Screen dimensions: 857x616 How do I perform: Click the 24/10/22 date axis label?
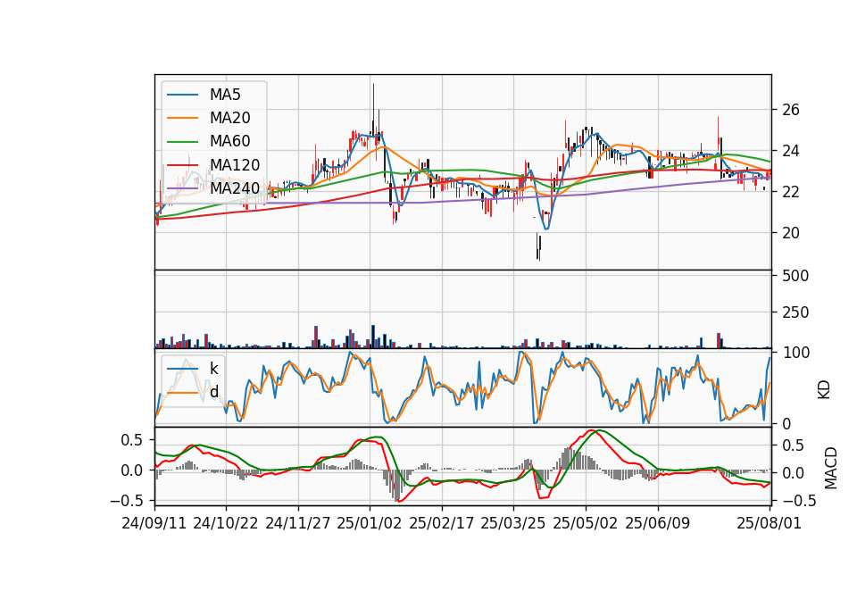coord(226,523)
